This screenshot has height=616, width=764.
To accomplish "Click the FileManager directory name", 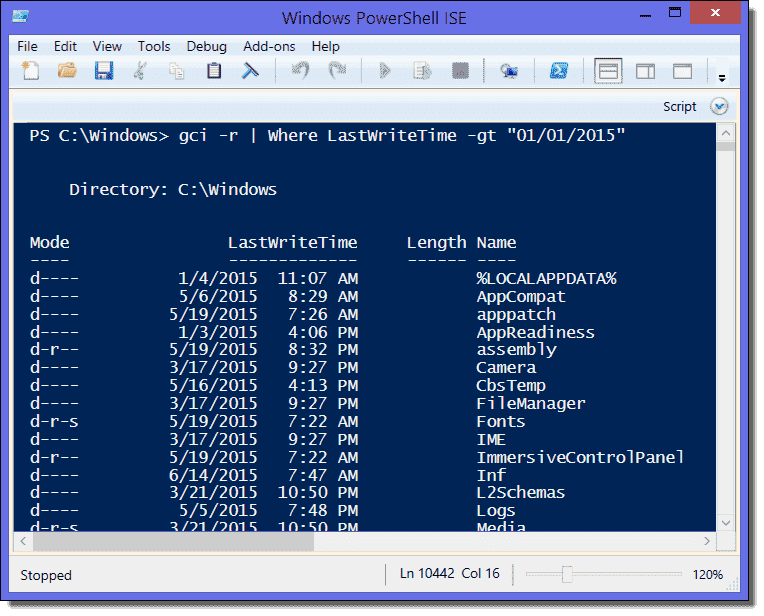I will pyautogui.click(x=531, y=404).
